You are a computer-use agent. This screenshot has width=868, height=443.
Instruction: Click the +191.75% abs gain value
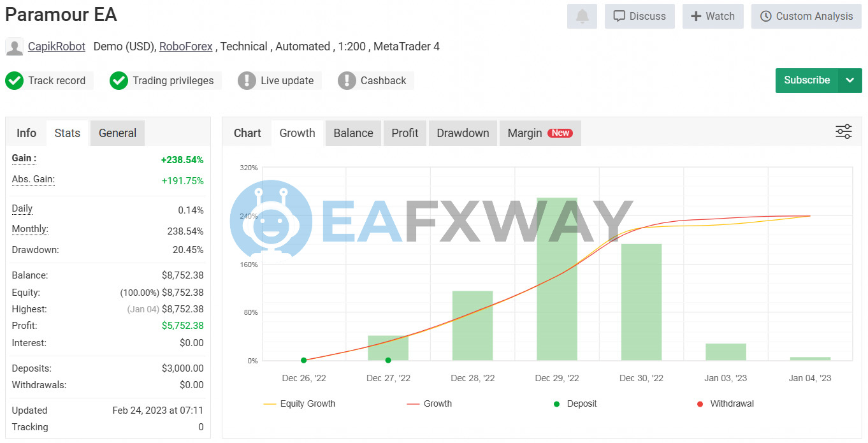tap(183, 181)
